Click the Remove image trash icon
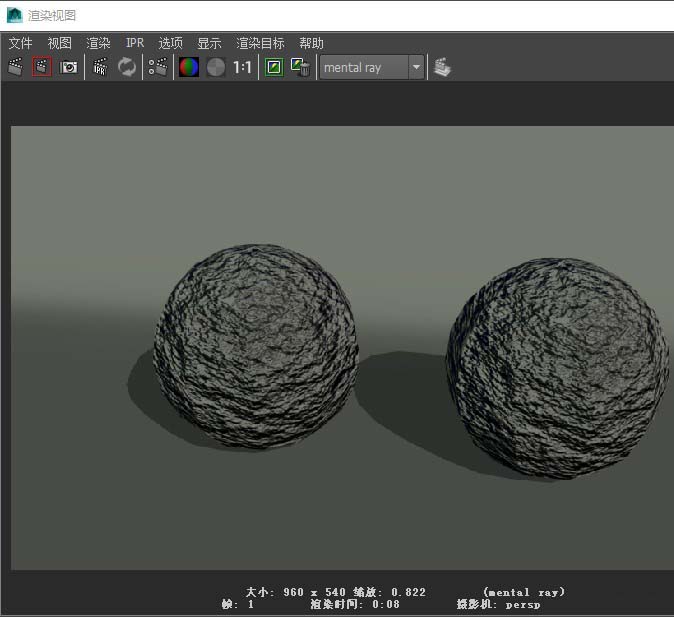Viewport: 674px width, 617px height. click(x=300, y=67)
